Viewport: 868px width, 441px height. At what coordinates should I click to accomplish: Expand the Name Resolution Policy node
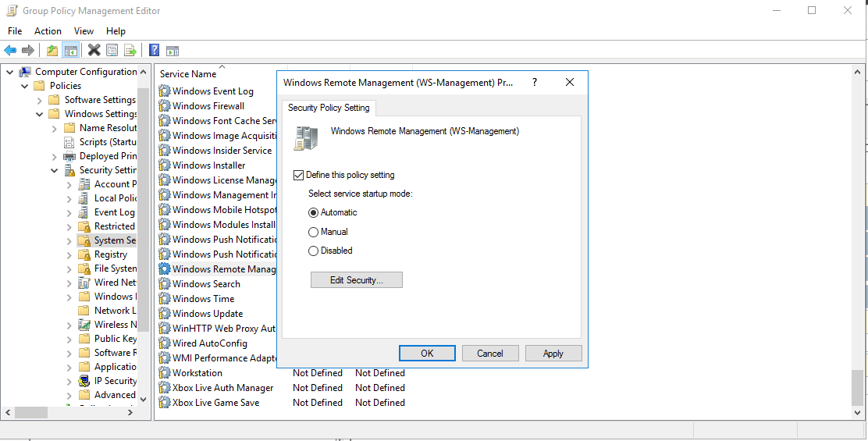(x=55, y=128)
